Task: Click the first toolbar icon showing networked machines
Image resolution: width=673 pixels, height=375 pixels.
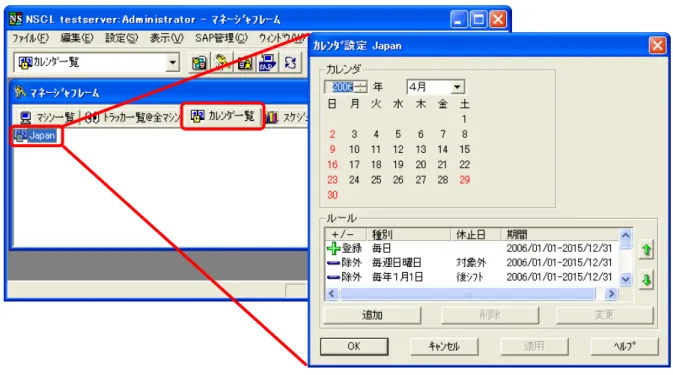Action: tap(199, 63)
